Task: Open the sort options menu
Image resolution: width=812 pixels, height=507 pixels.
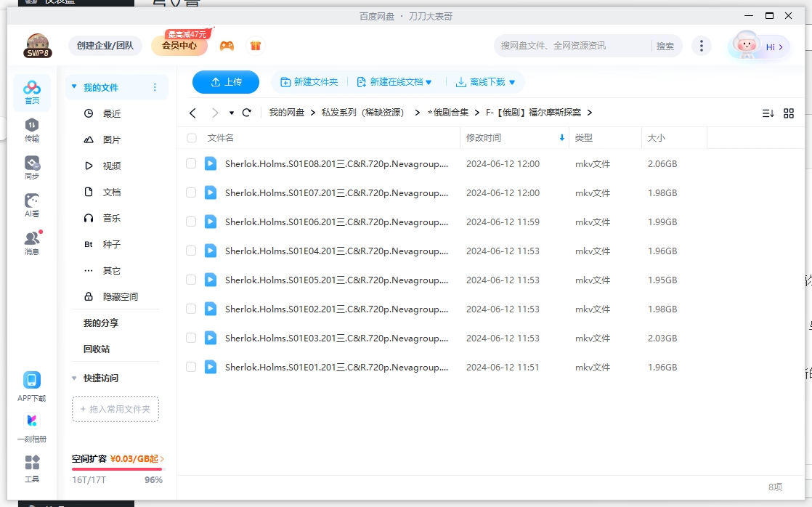Action: click(768, 113)
